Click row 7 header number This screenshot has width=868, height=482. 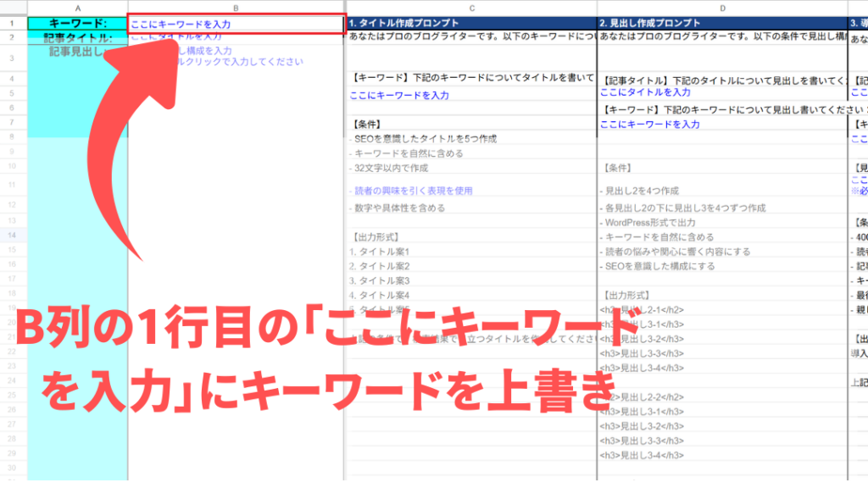pos(13,125)
